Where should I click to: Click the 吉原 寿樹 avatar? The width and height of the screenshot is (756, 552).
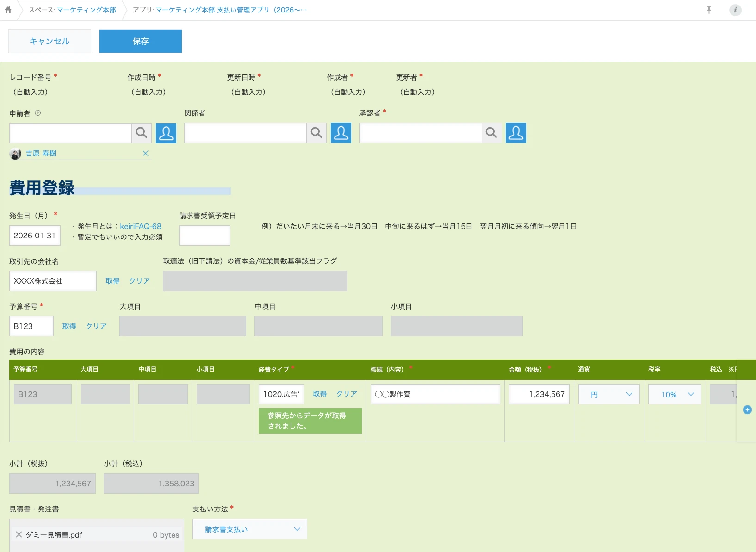coord(15,154)
